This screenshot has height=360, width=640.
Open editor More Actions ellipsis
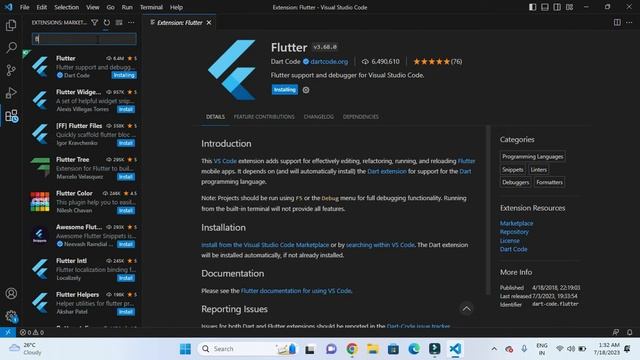(629, 22)
